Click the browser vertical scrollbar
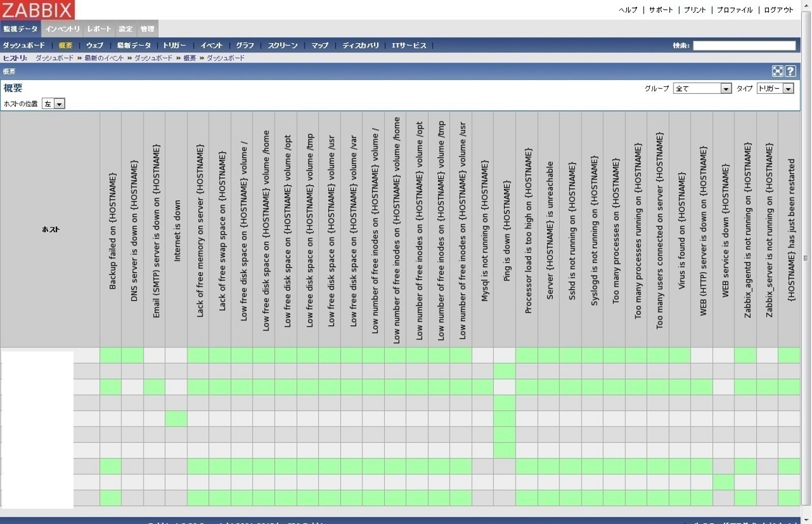This screenshot has width=812, height=524. (806, 258)
